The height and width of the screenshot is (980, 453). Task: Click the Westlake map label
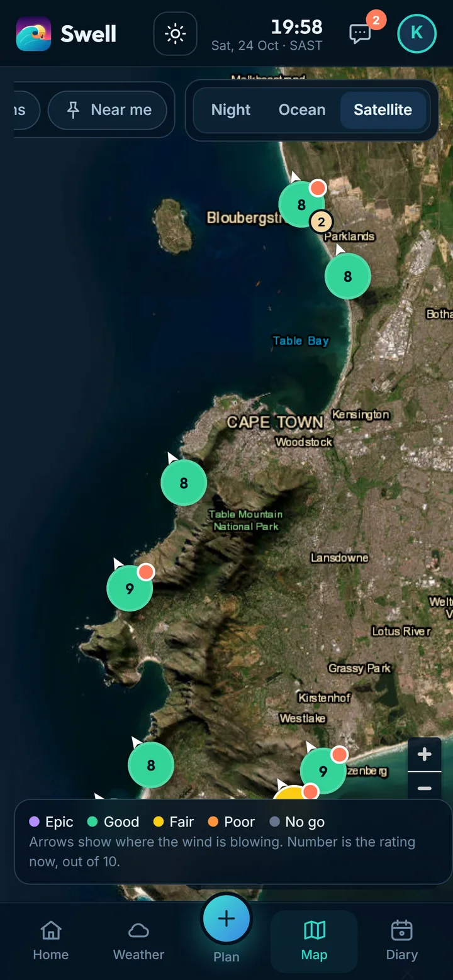(x=303, y=718)
